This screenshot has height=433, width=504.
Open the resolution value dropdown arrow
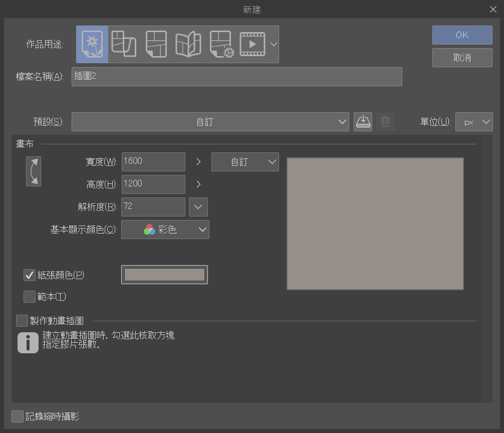198,206
